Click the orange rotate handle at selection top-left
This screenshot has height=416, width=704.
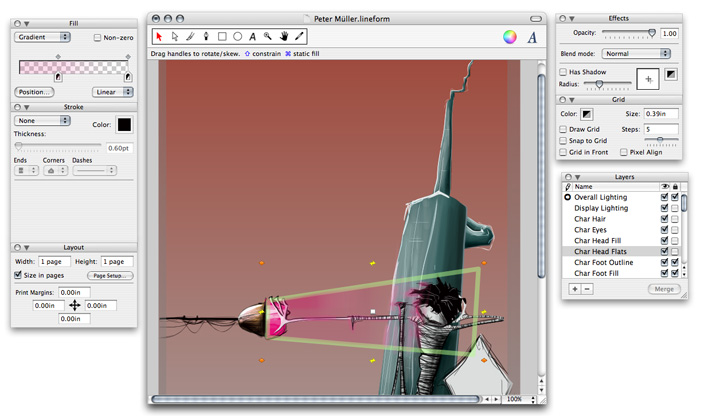[262, 263]
